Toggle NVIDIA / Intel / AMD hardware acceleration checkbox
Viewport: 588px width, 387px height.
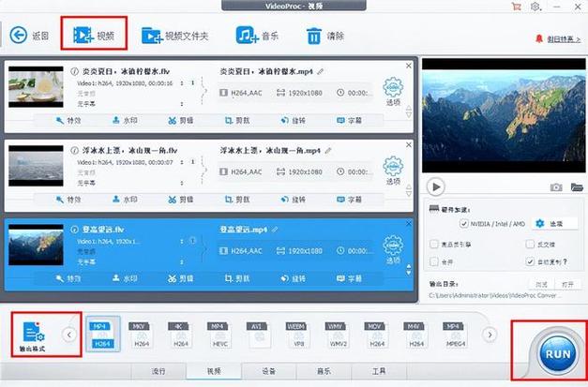(x=464, y=224)
